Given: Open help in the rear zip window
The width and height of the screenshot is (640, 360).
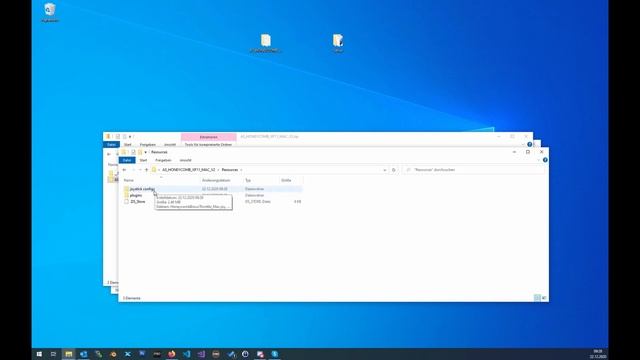Looking at the screenshot, I should pos(529,144).
